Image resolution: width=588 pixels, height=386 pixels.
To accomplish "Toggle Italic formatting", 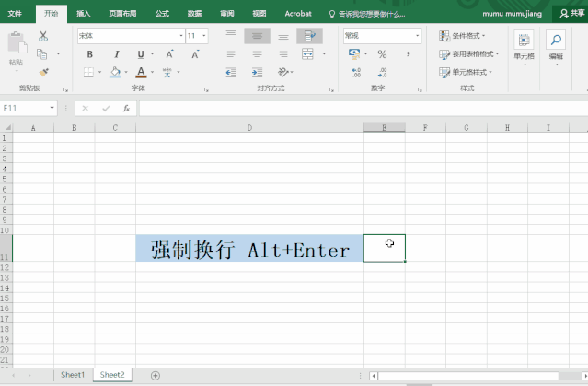I will click(x=117, y=54).
